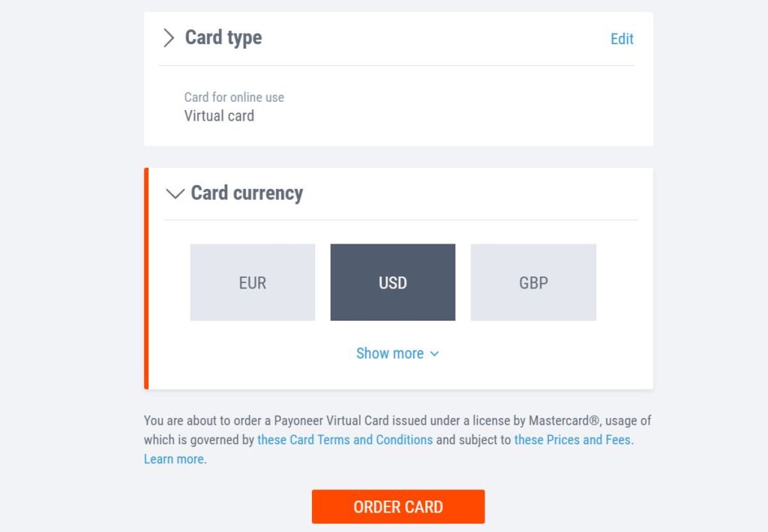The height and width of the screenshot is (532, 768).
Task: Click the Card for online use text
Action: [x=233, y=97]
